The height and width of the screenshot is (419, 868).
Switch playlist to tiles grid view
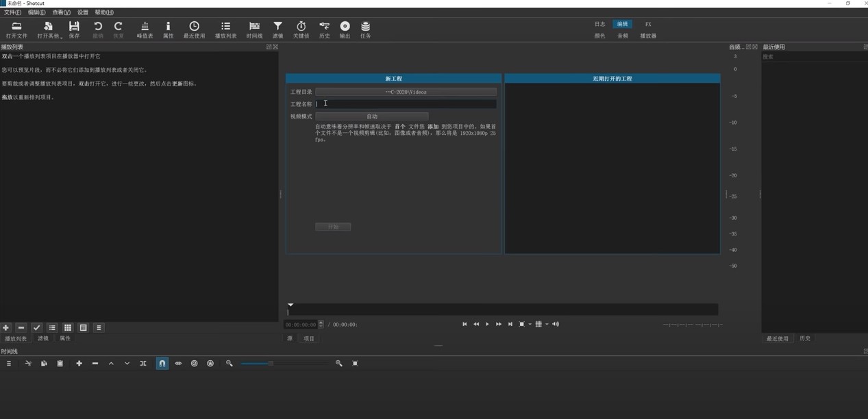tap(68, 328)
